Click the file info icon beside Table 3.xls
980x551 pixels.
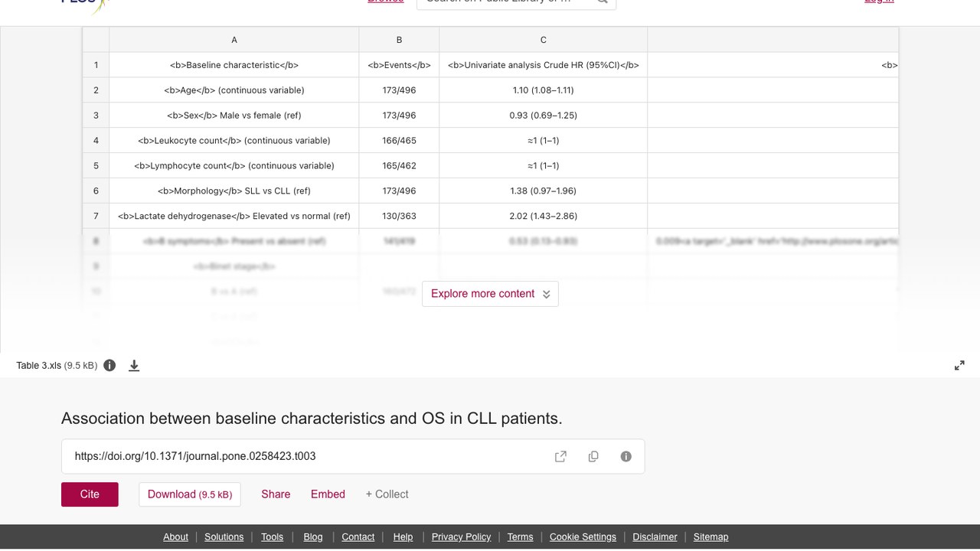(x=109, y=365)
